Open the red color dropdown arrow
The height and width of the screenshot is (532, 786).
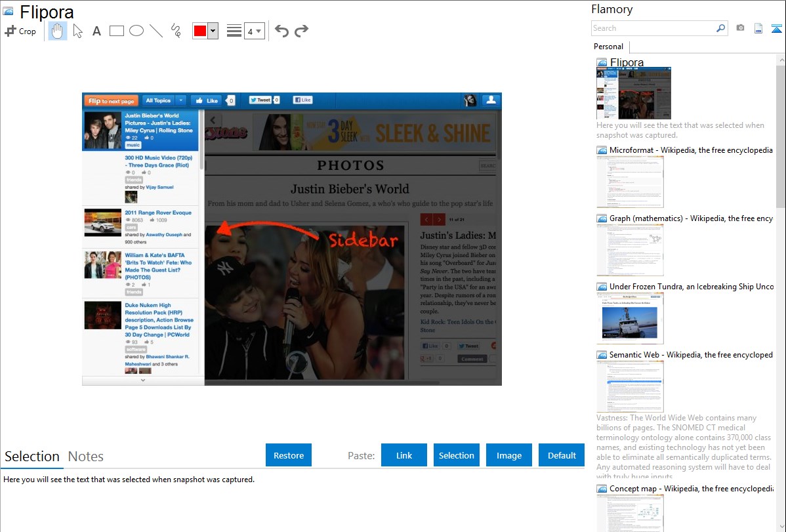pyautogui.click(x=213, y=31)
